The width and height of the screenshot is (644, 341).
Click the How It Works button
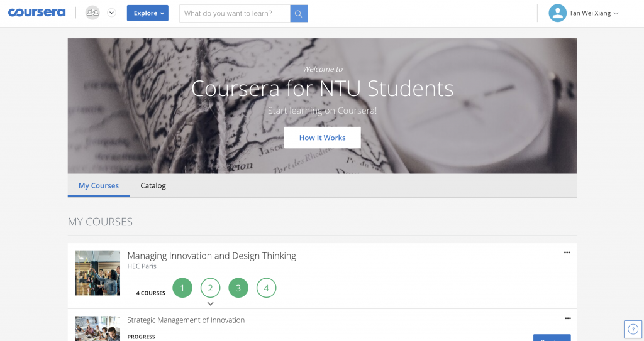pyautogui.click(x=323, y=138)
